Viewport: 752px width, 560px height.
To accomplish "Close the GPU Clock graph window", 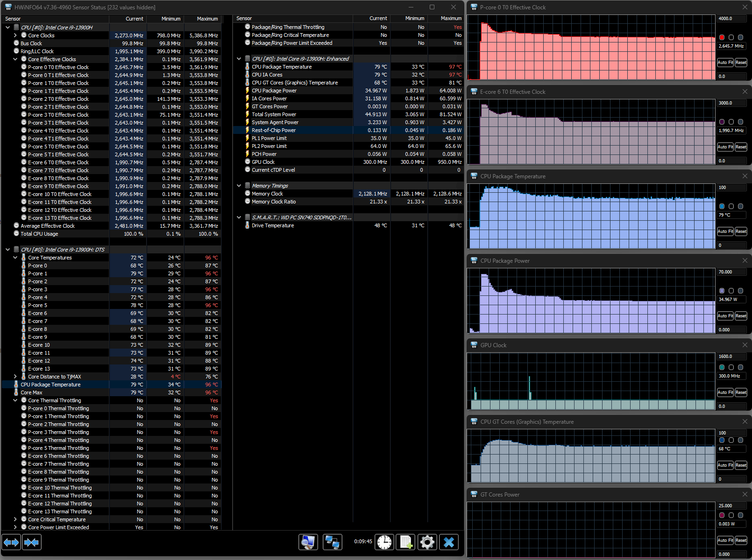I will point(745,345).
